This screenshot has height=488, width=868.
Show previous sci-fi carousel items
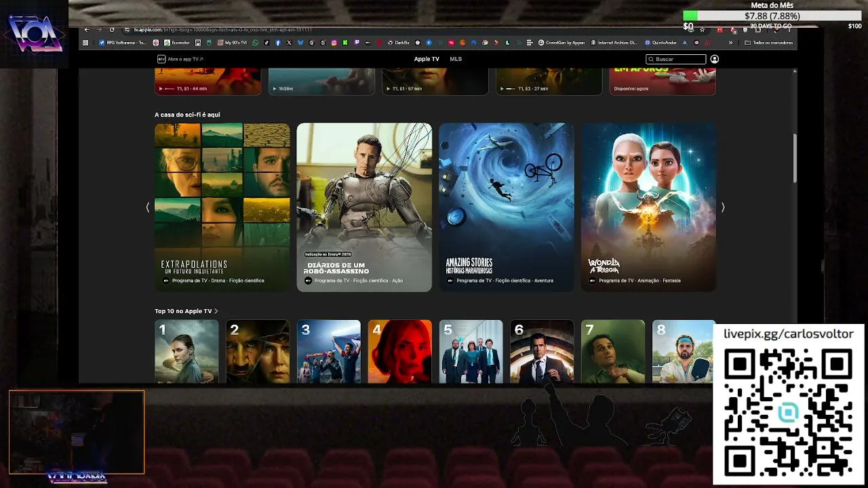point(148,207)
